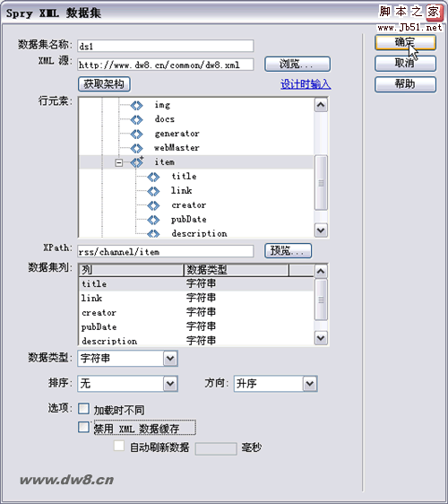
Task: Click the 列 column header
Action: click(131, 270)
